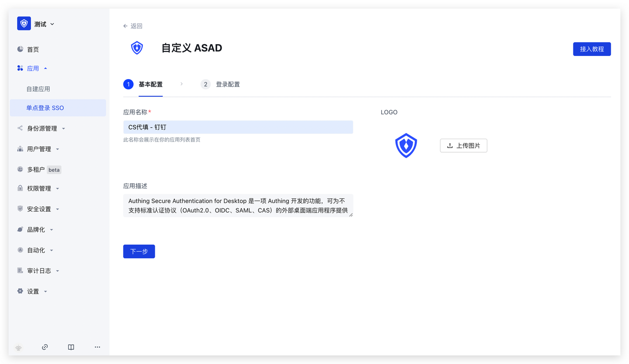The image size is (629, 364).
Task: Open the book documentation icon
Action: [71, 347]
